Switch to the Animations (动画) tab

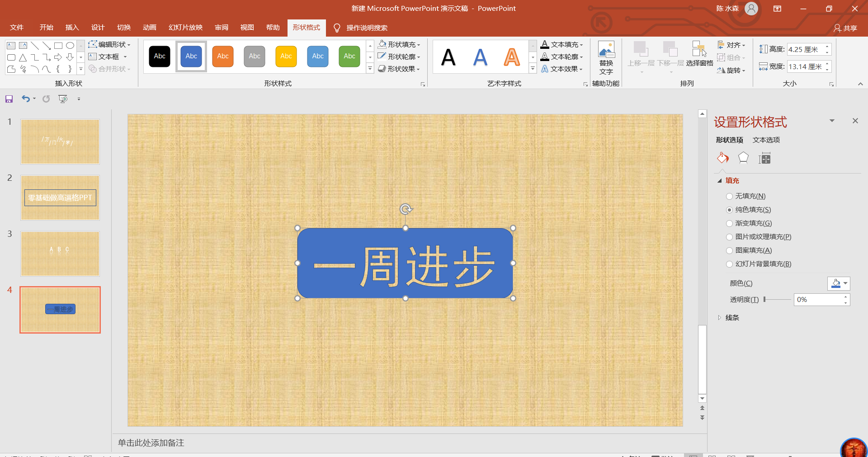pos(150,28)
